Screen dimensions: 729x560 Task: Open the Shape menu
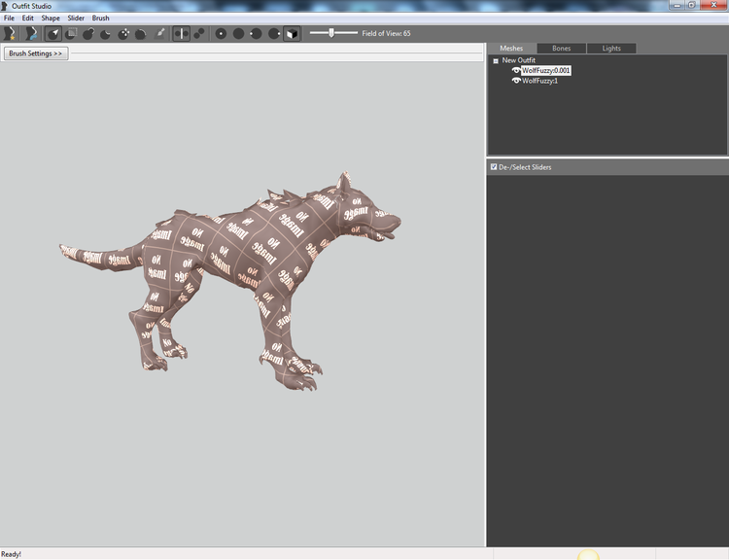point(51,18)
